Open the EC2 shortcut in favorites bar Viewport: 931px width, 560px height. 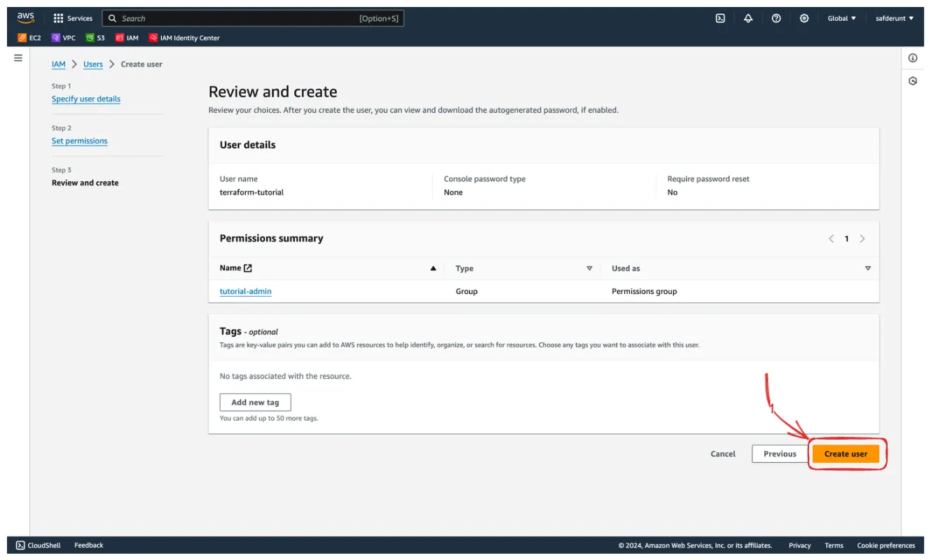[x=29, y=38]
